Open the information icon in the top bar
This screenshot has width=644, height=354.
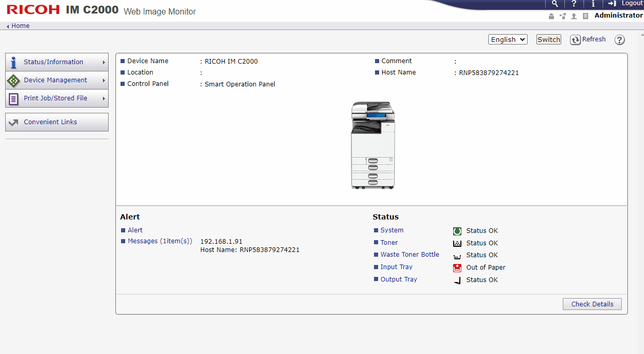click(x=593, y=4)
